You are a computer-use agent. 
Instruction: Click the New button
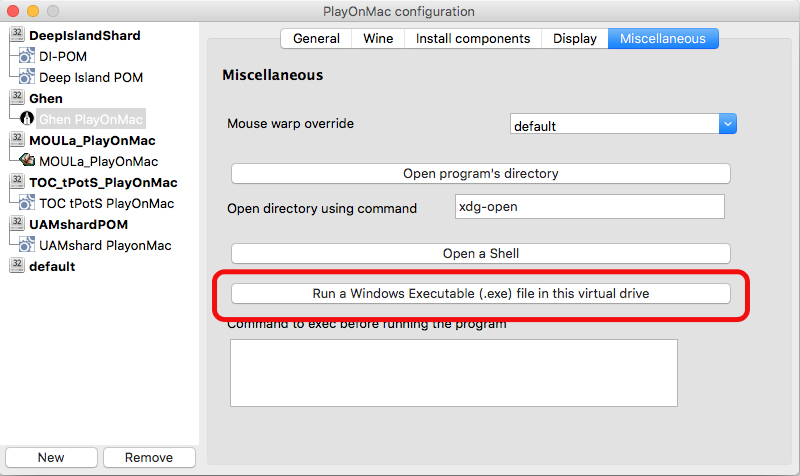(51, 457)
